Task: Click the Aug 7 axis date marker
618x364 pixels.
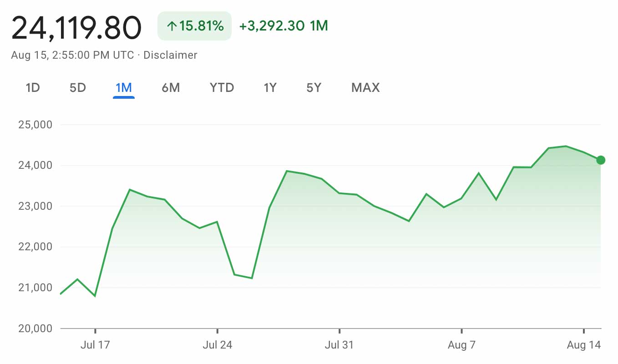Action: tap(461, 345)
